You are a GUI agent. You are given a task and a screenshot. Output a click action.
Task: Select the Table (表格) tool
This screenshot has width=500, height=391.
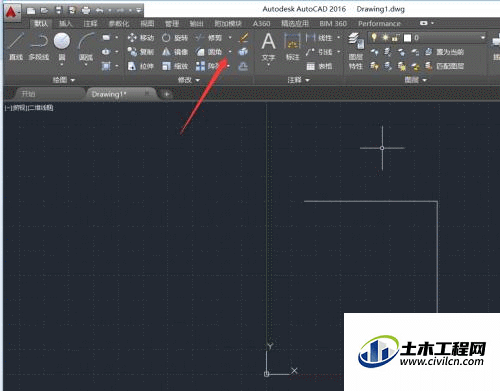[319, 66]
